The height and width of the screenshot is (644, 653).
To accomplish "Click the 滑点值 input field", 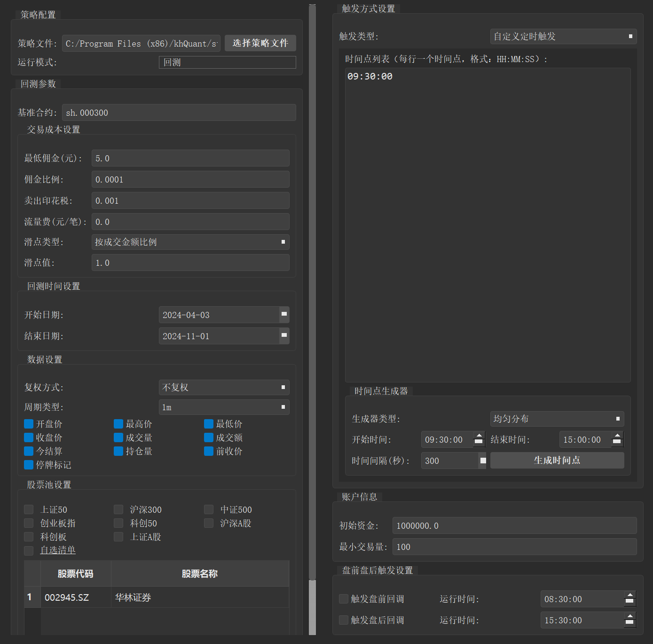I will [190, 263].
